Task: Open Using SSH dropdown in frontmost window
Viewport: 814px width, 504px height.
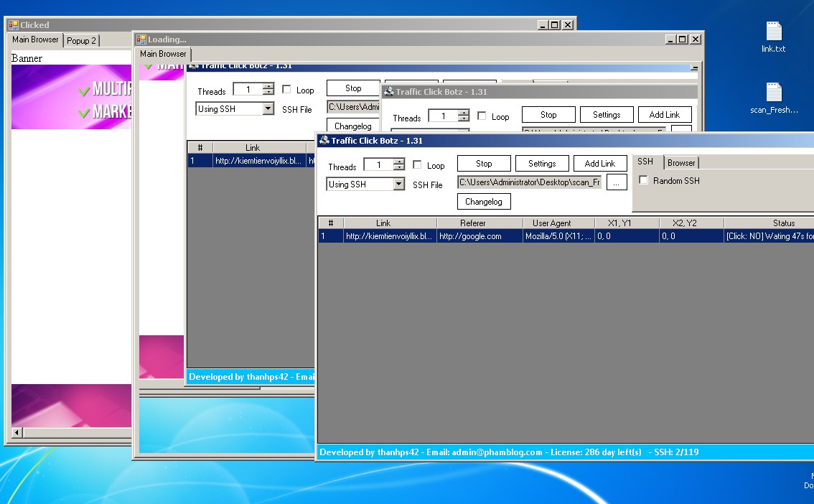Action: point(399,185)
